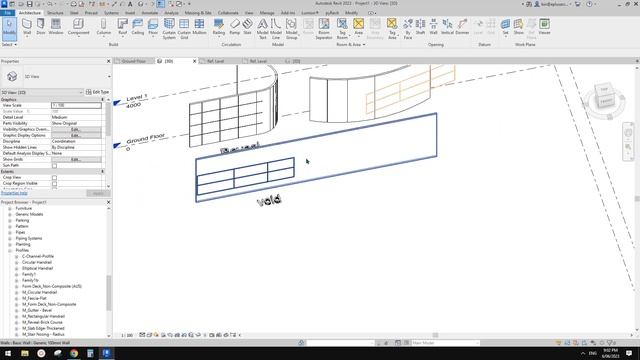The height and width of the screenshot is (360, 640).
Task: Click Save icon in quick access toolbar
Action: point(29,4)
